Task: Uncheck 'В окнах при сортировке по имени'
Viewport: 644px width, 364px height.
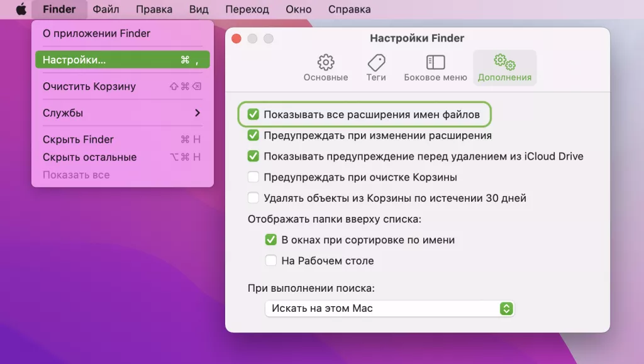Action: click(271, 240)
